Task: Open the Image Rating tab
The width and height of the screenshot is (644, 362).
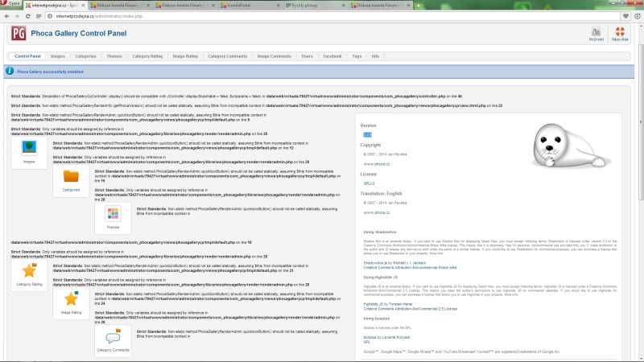Action: point(185,56)
